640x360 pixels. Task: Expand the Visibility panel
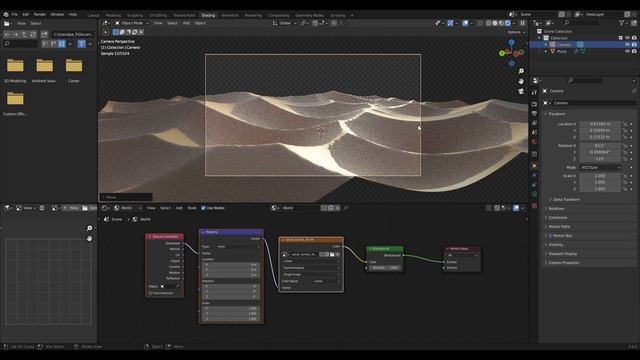(556, 245)
